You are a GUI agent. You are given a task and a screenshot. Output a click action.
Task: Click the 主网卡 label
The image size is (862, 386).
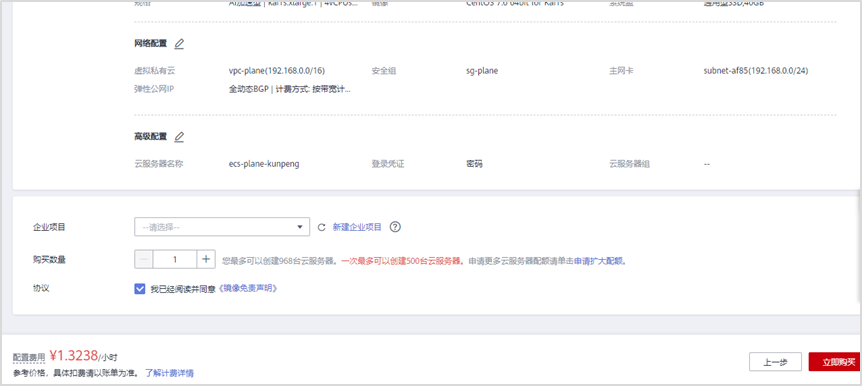coord(621,71)
